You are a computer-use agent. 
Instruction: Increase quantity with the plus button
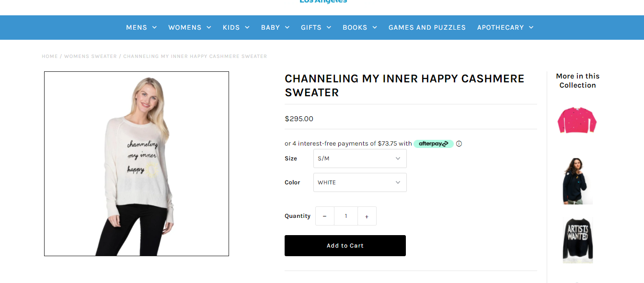coord(367,216)
